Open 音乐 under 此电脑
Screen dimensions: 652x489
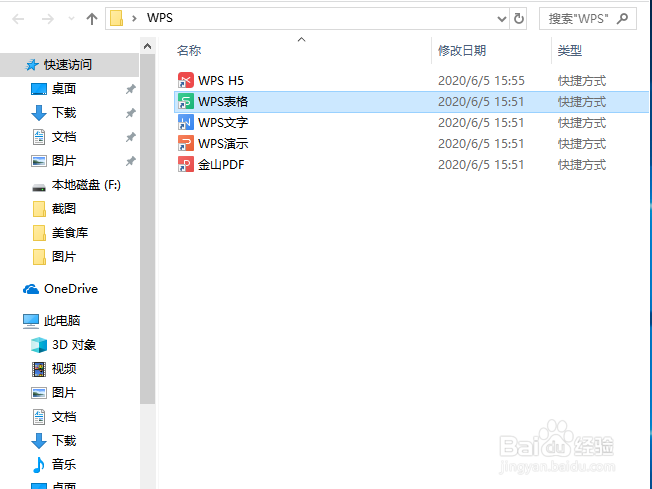click(x=64, y=464)
